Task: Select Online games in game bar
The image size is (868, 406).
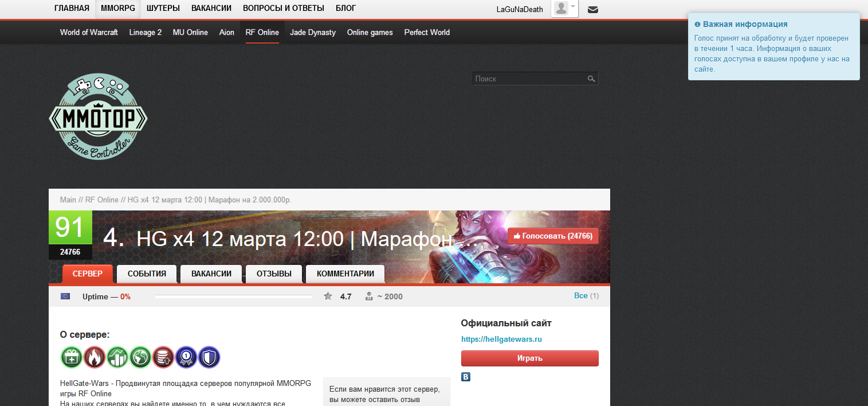Action: [x=370, y=32]
